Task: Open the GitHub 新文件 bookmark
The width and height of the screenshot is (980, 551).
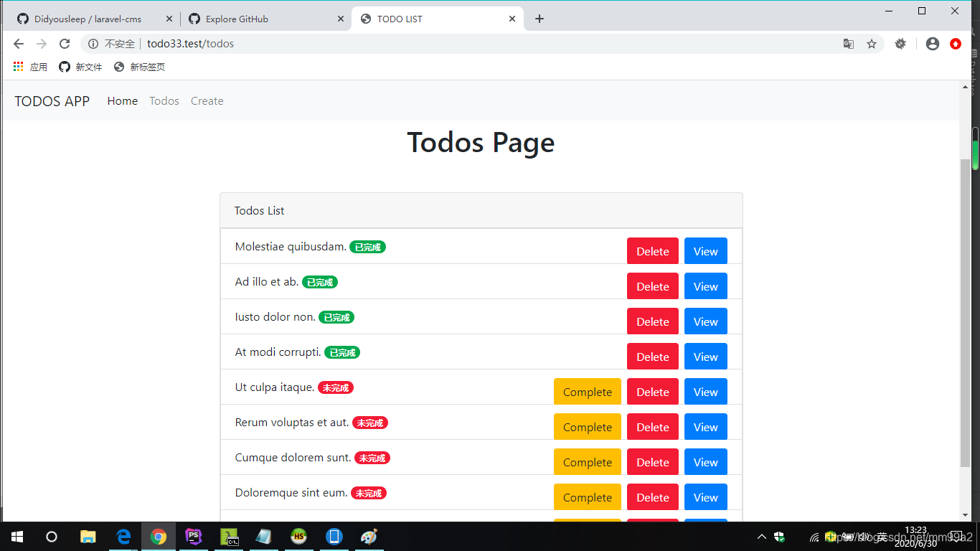Action: coord(80,67)
